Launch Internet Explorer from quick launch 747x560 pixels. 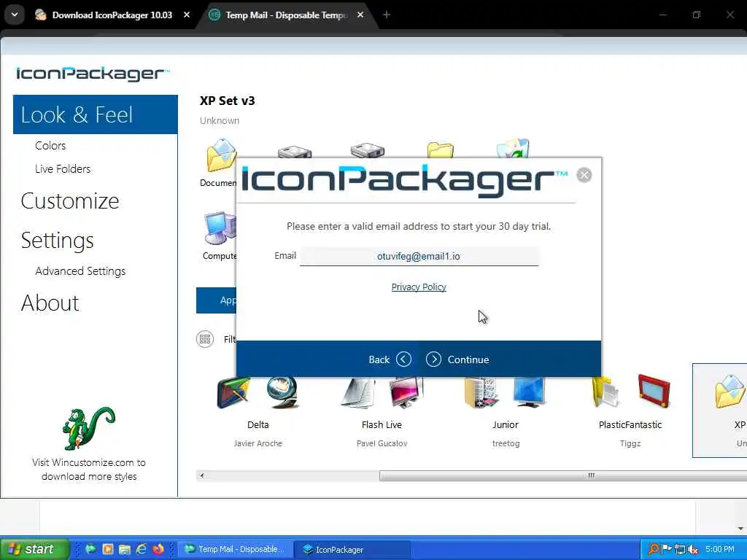coord(142,550)
